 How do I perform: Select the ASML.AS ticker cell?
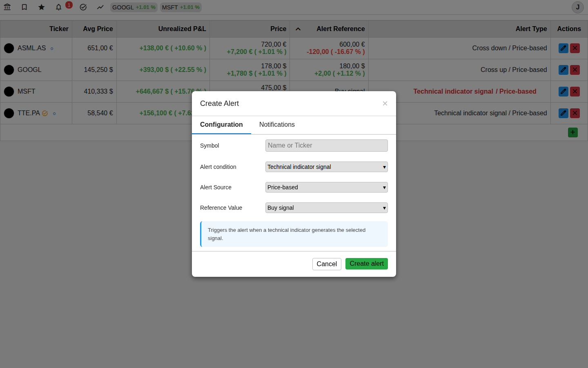point(36,48)
